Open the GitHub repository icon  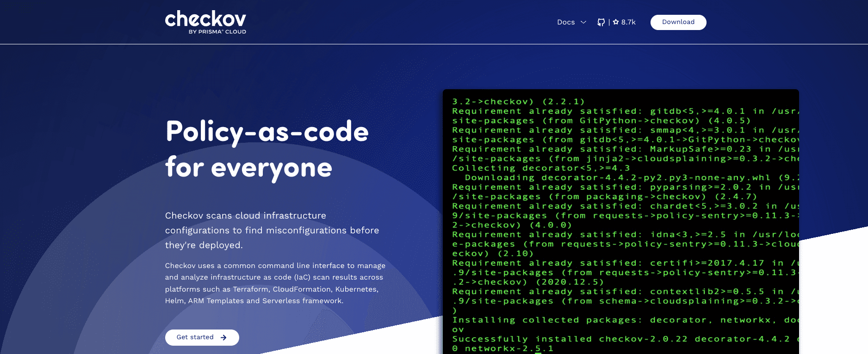(601, 22)
